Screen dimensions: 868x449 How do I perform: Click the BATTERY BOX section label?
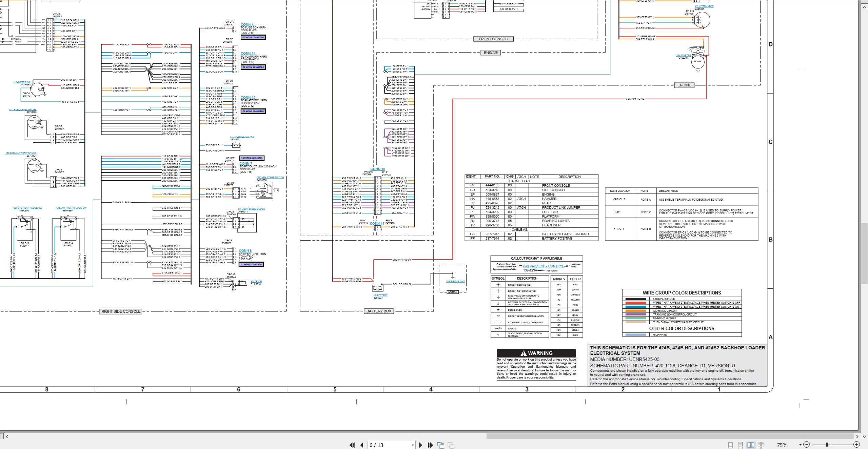coord(379,311)
